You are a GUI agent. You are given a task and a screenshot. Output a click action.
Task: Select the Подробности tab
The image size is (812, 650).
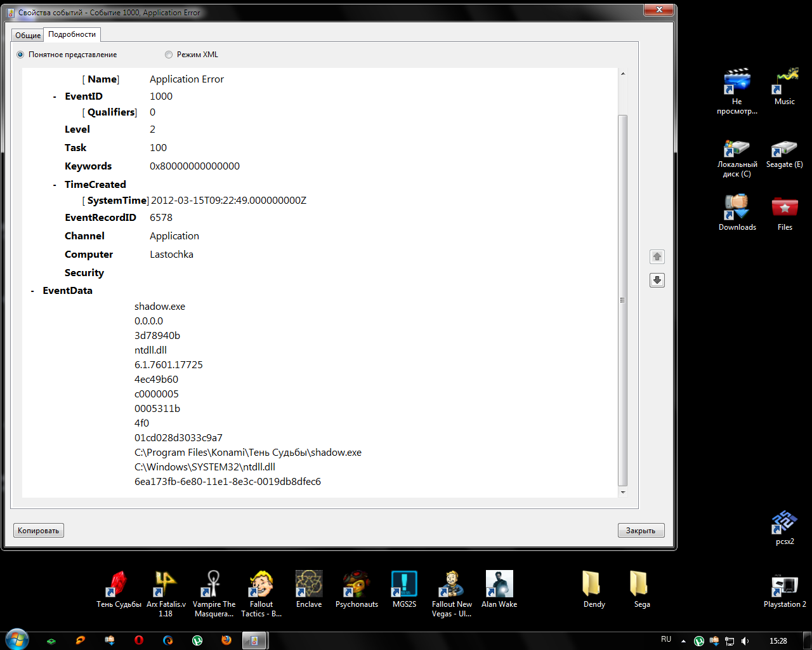(x=72, y=34)
